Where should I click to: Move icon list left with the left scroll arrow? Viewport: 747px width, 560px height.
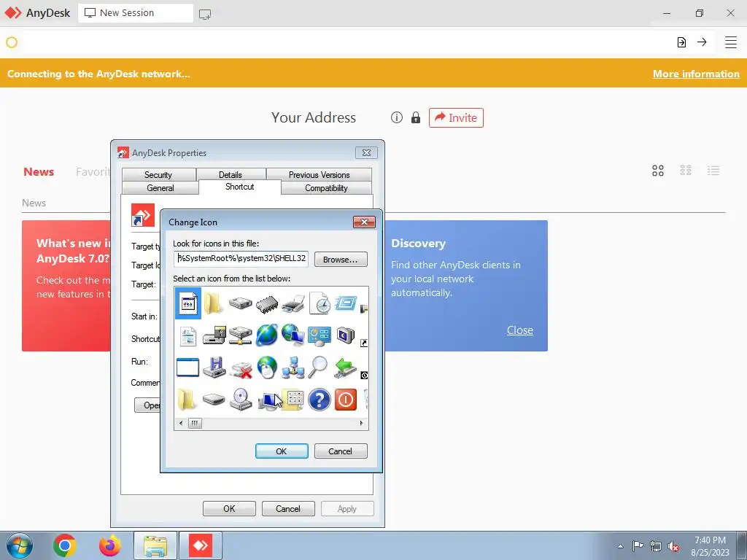[x=181, y=423]
